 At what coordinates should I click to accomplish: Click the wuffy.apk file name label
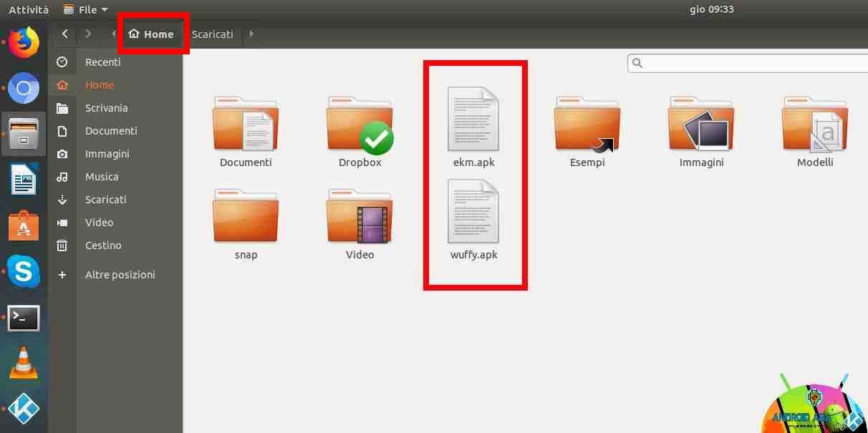473,255
